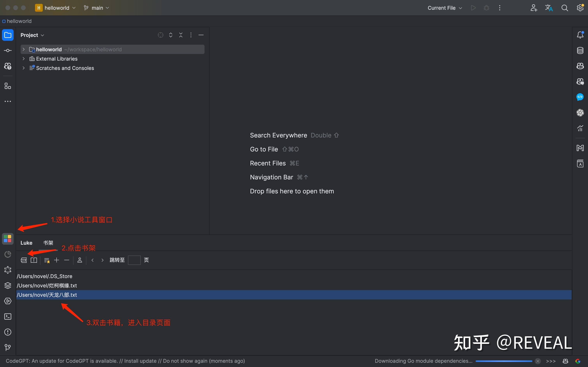Expand the External Libraries node

(x=24, y=59)
